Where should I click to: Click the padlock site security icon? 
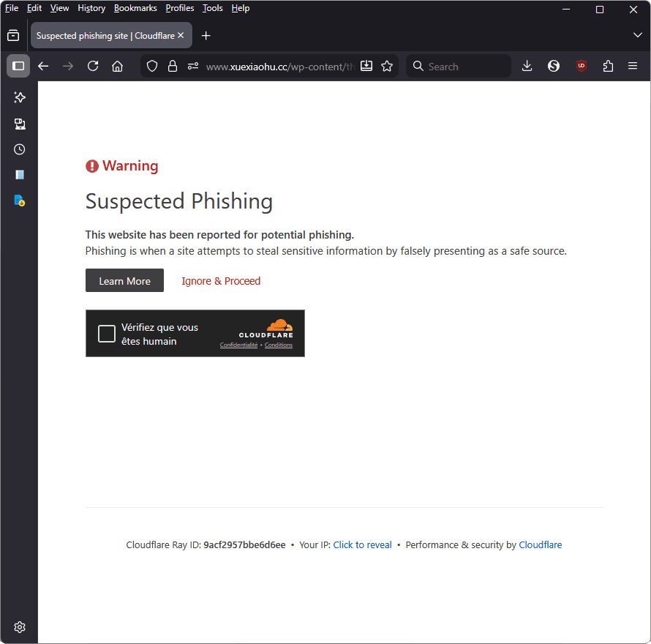[x=173, y=66]
